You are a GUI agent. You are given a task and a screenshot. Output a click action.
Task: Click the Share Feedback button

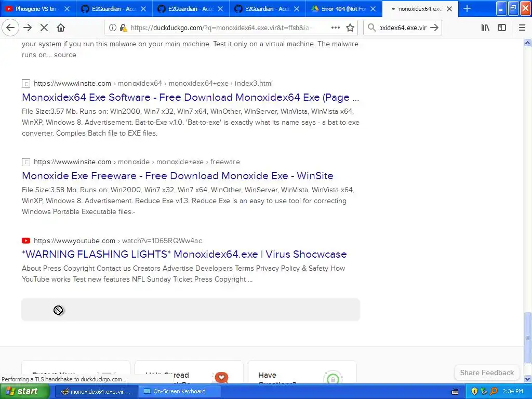tap(487, 373)
